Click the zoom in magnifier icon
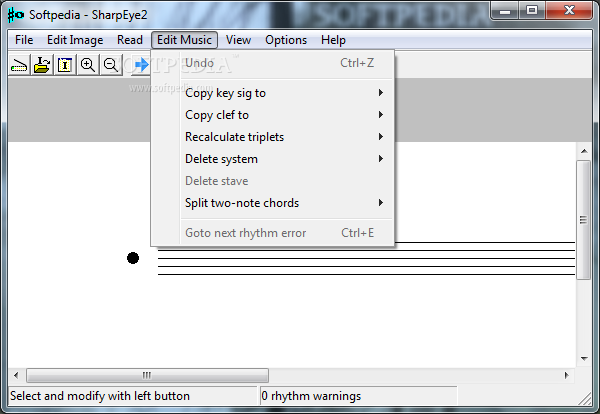Viewport: 600px width, 414px height. tap(88, 65)
